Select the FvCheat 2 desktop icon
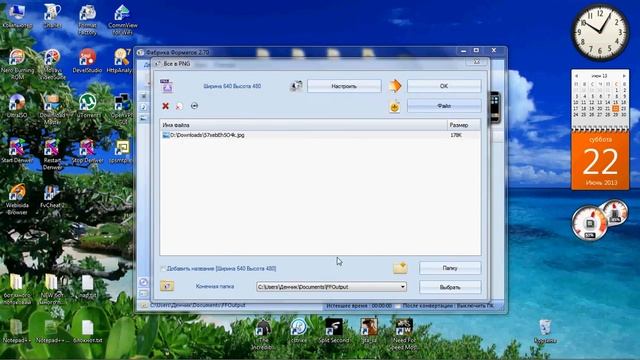Screen dimensions: 640x360 (52, 197)
